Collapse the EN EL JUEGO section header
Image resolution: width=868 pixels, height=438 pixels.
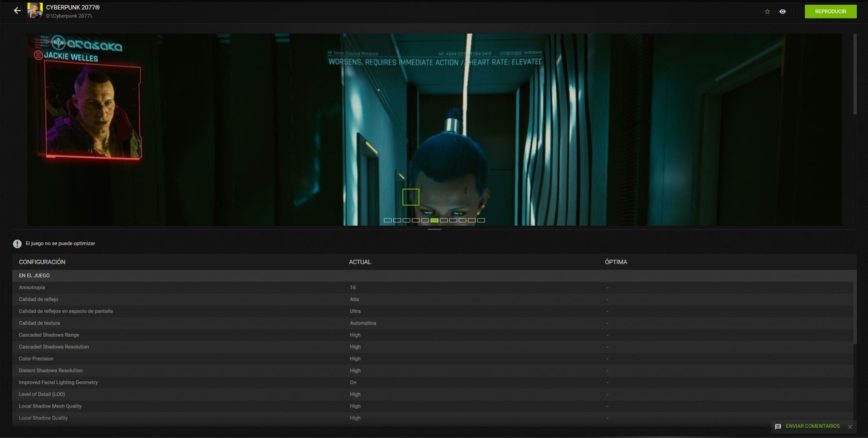coord(34,276)
